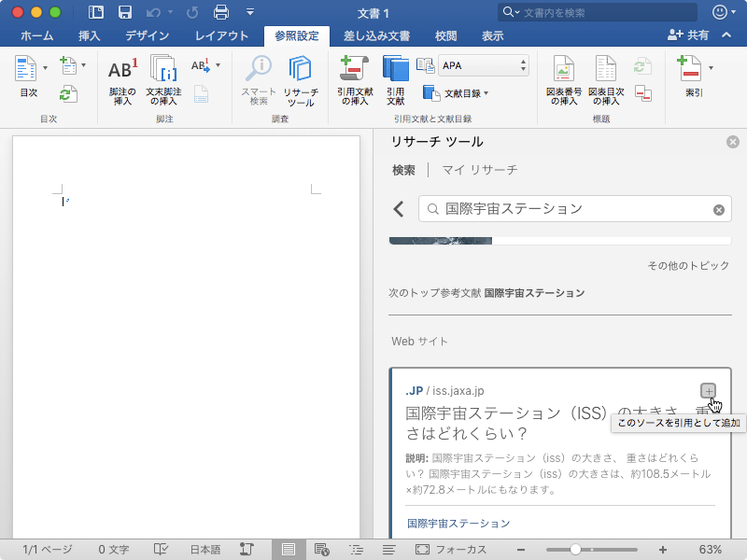
Task: Open the 差し込み文書 tab
Action: click(x=377, y=35)
